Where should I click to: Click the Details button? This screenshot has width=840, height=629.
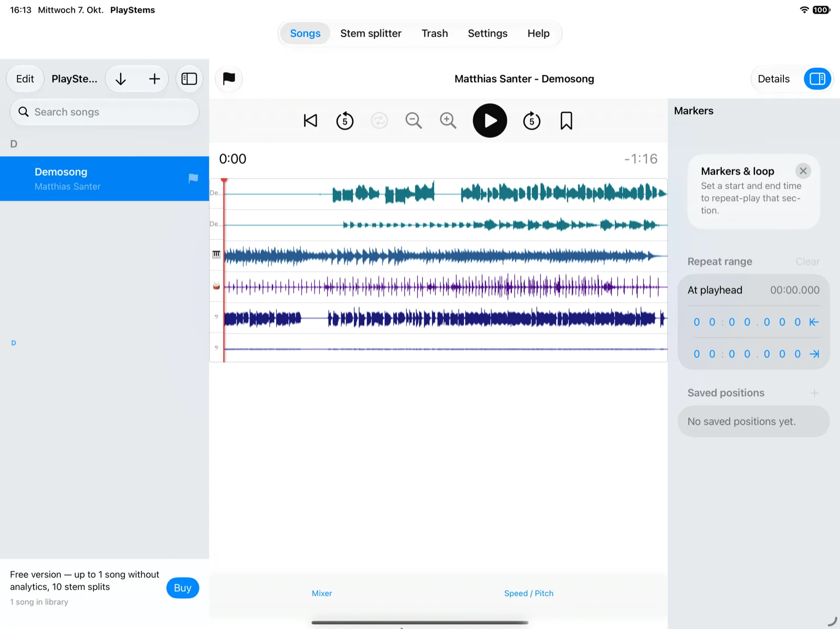[x=774, y=79]
